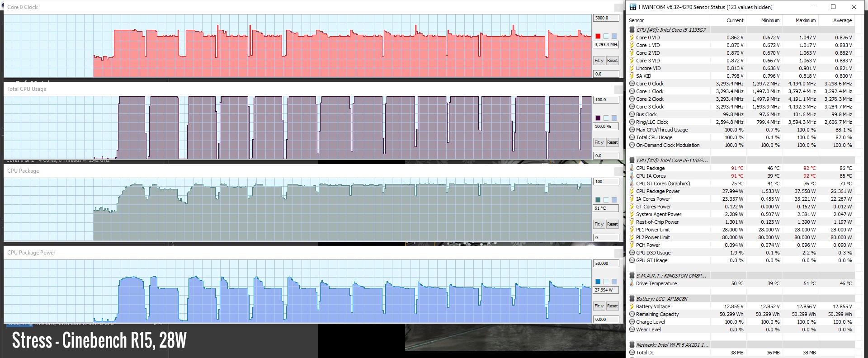Click the drive icon beside the S.M.A.R.T. header
Image resolution: width=868 pixels, height=358 pixels.
click(632, 276)
